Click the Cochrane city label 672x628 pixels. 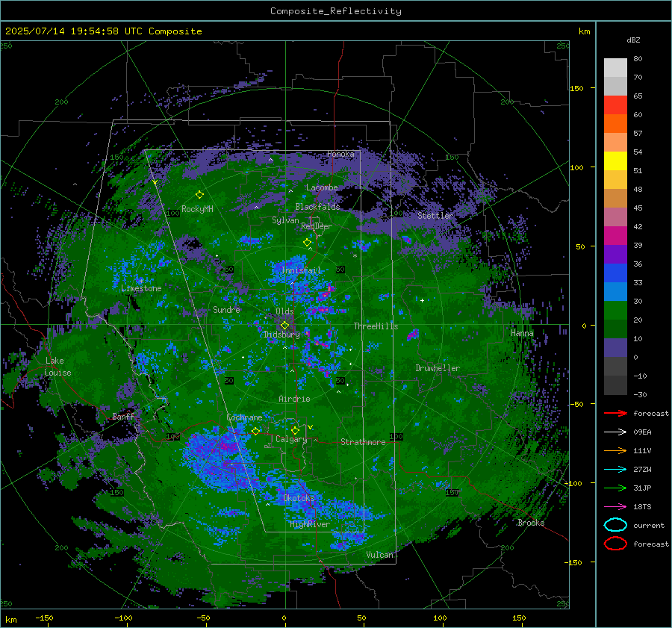244,417
